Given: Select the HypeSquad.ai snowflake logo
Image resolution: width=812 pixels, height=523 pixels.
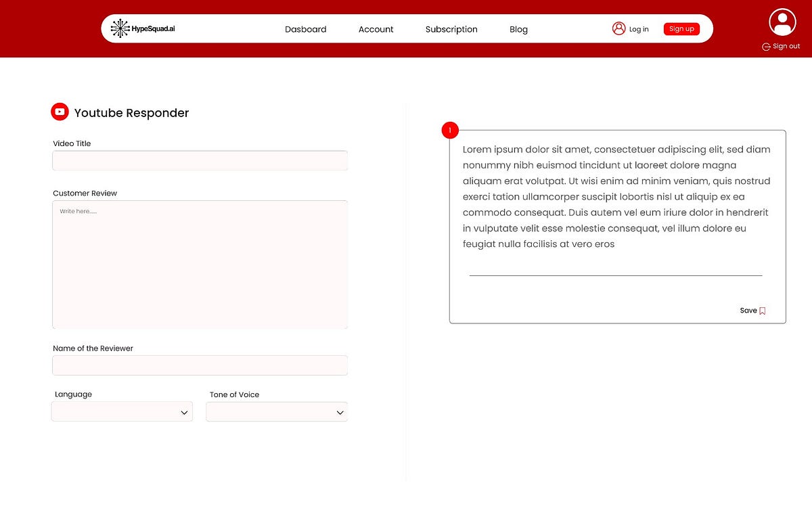Looking at the screenshot, I should tap(120, 28).
